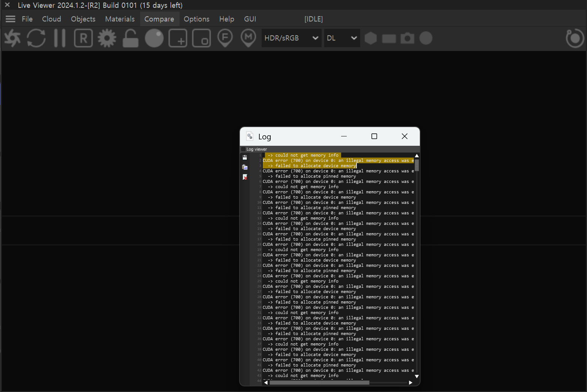Click the vertical scrollbar thumb in Log

click(417, 165)
